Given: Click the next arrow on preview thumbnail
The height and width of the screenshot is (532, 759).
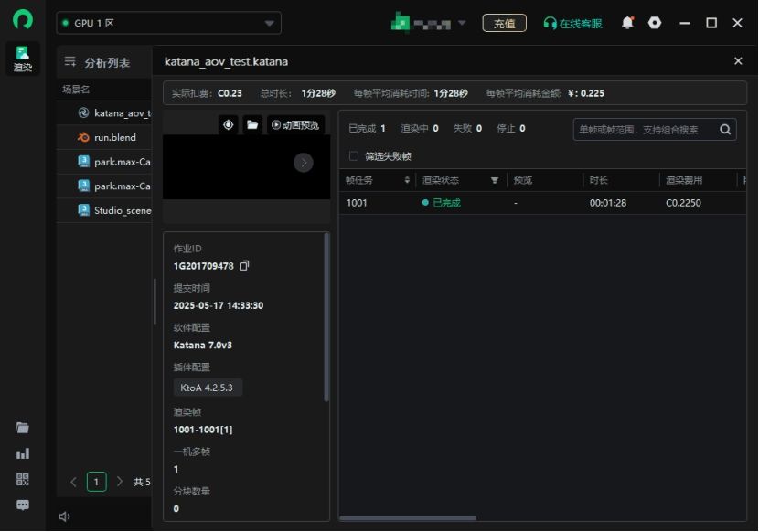Looking at the screenshot, I should point(304,163).
